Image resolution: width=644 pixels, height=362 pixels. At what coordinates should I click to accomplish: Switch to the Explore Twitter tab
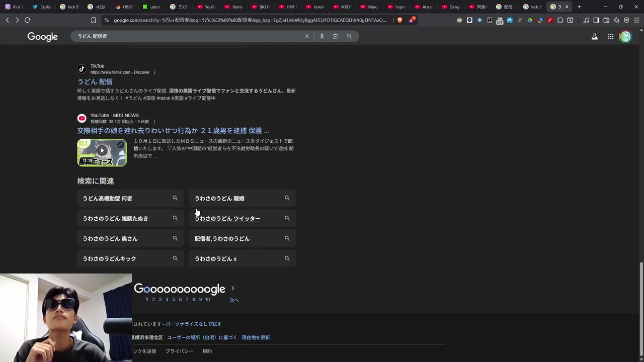41,7
